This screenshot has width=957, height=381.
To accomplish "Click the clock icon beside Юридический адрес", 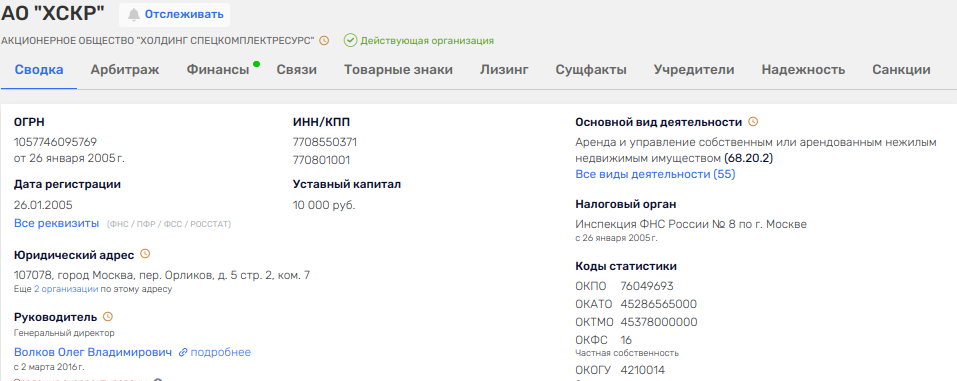I will point(145,253).
